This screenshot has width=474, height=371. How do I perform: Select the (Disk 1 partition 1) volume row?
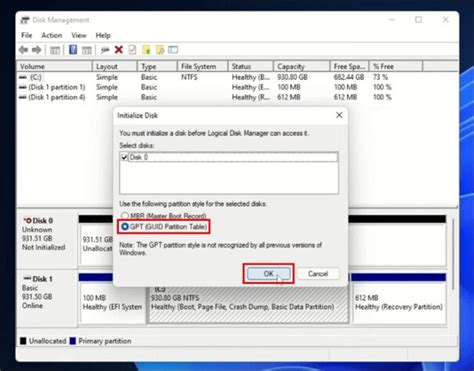pos(220,87)
